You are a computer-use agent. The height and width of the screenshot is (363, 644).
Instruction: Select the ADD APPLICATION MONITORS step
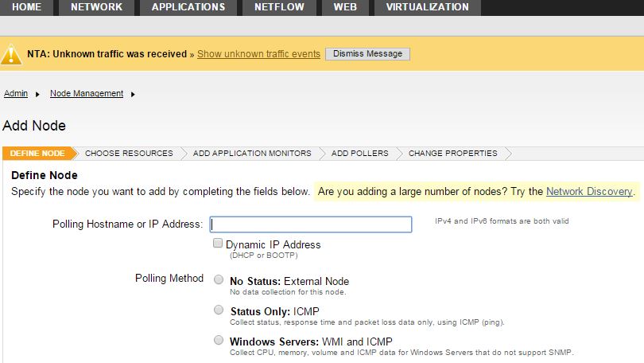(252, 154)
